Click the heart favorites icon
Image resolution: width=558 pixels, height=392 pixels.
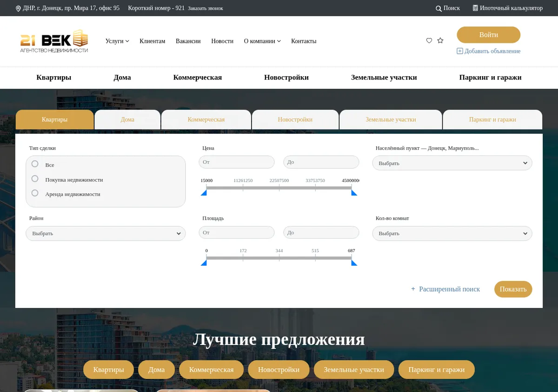[429, 41]
